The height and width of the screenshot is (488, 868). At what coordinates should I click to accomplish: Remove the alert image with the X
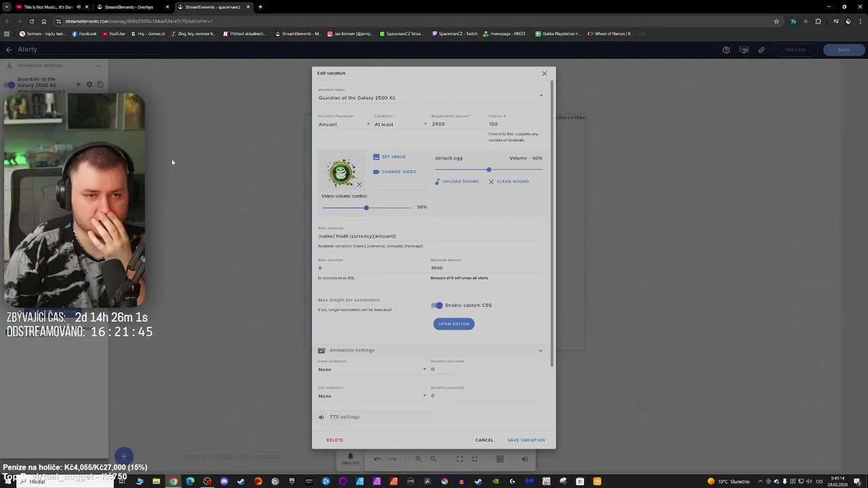point(359,184)
